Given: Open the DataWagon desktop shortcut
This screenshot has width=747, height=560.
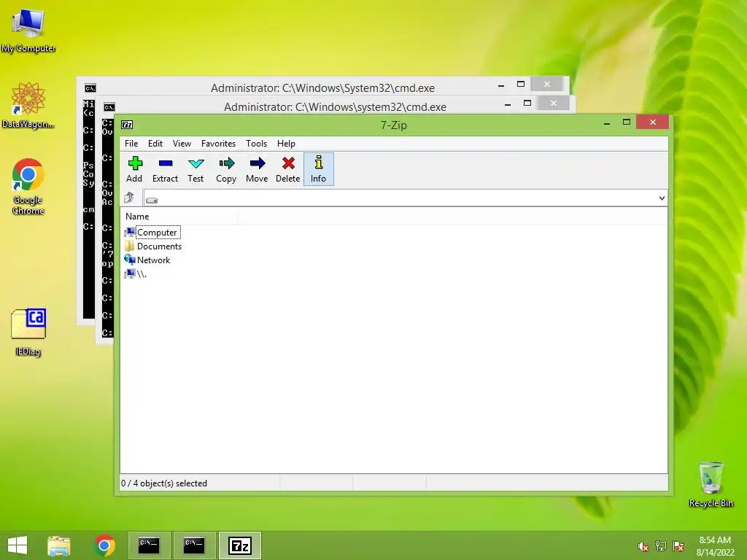Looking at the screenshot, I should (x=28, y=105).
